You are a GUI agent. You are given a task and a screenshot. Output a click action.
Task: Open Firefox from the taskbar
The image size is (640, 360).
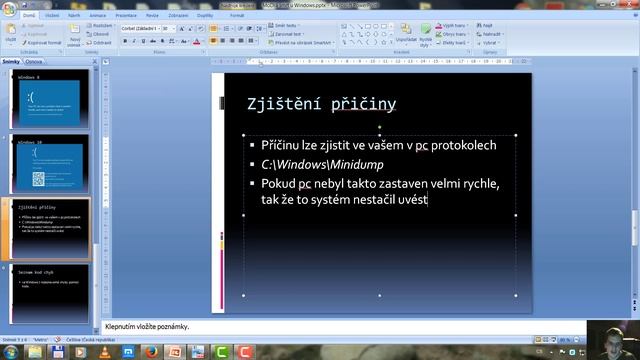tap(151, 351)
